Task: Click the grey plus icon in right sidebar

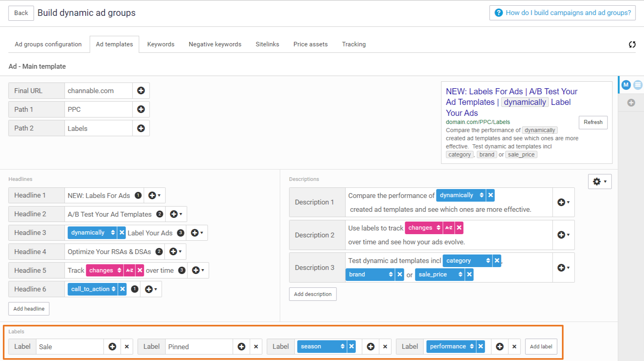Action: (x=631, y=103)
